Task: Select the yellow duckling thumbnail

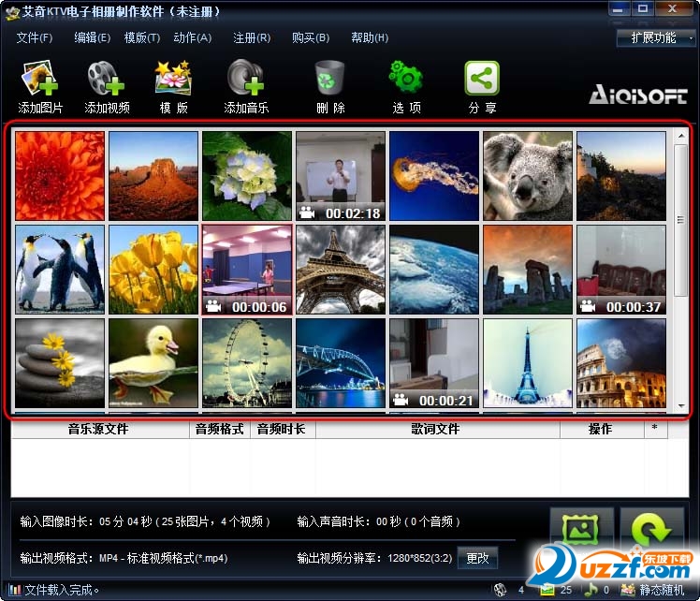Action: [x=153, y=363]
